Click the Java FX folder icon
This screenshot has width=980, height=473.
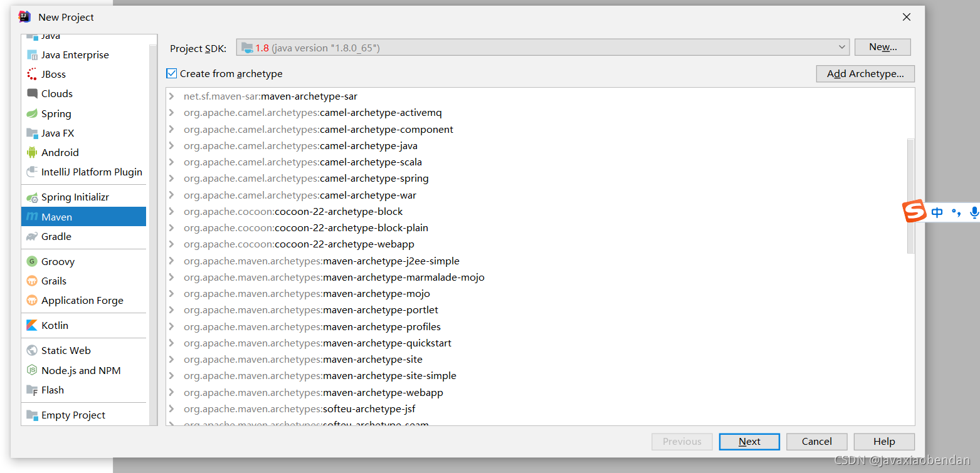(32, 133)
